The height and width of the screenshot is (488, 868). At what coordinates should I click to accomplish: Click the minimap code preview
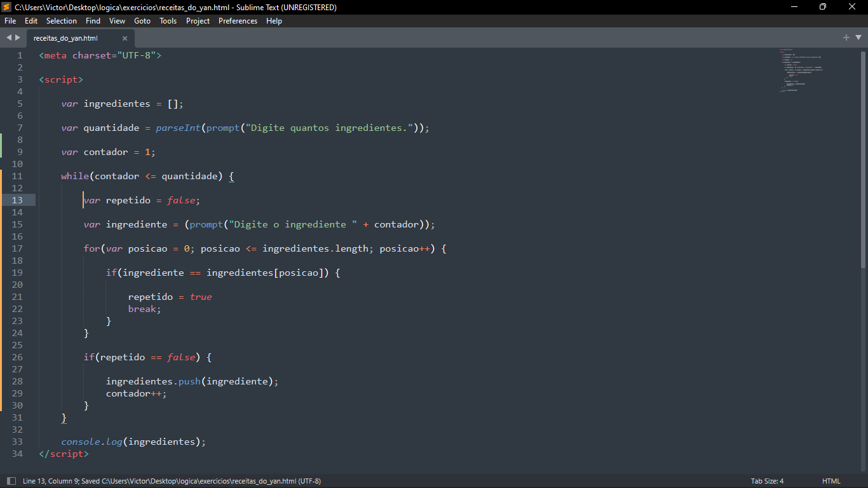802,71
